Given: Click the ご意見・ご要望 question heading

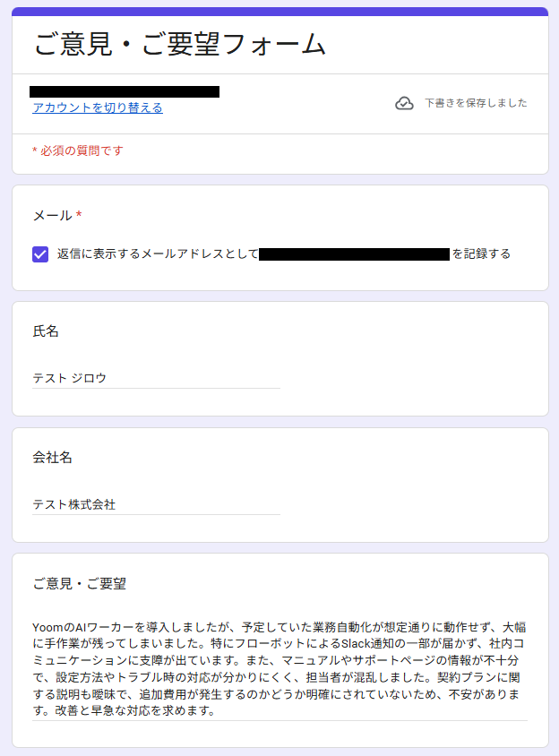Looking at the screenshot, I should [80, 584].
